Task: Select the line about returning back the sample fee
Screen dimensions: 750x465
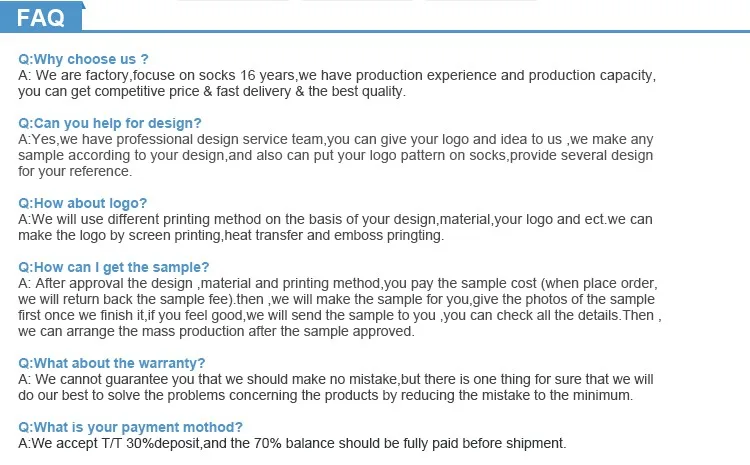Action: pyautogui.click(x=337, y=300)
